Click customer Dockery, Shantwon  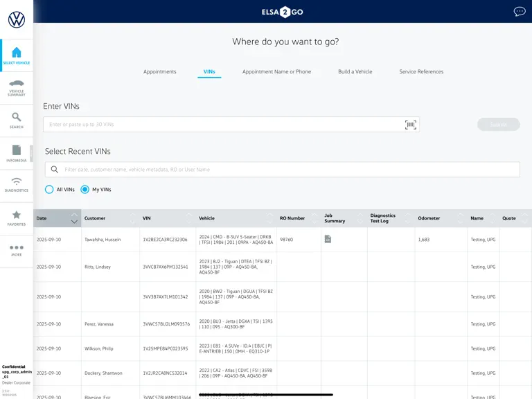[103, 373]
